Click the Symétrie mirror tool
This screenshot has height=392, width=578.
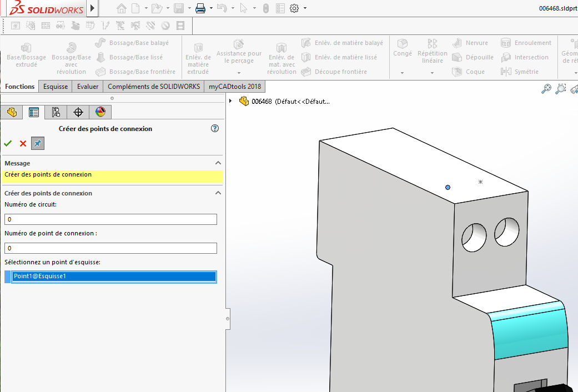click(520, 72)
